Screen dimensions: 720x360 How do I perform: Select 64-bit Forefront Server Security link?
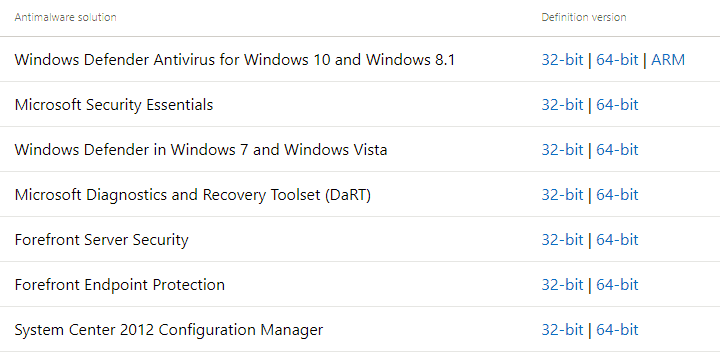click(617, 240)
